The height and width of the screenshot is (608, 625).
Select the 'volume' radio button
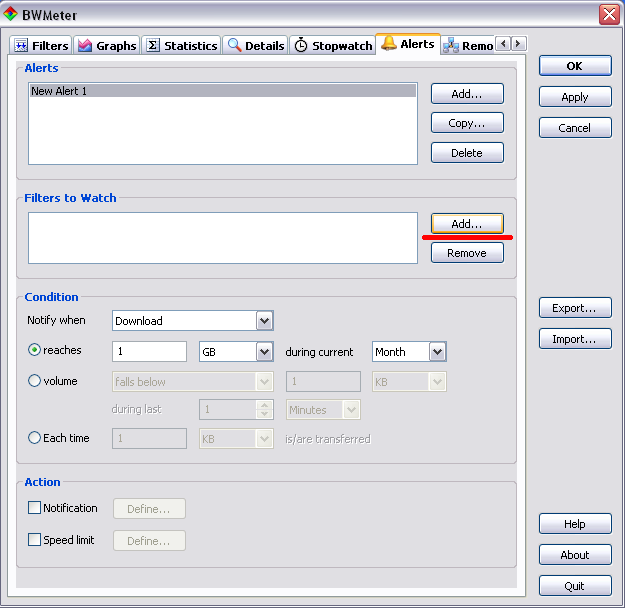35,381
